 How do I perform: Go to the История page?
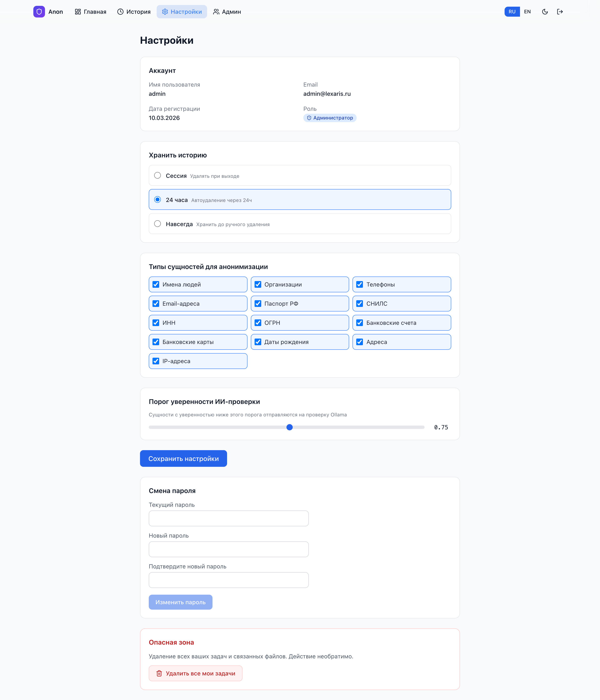(x=134, y=12)
